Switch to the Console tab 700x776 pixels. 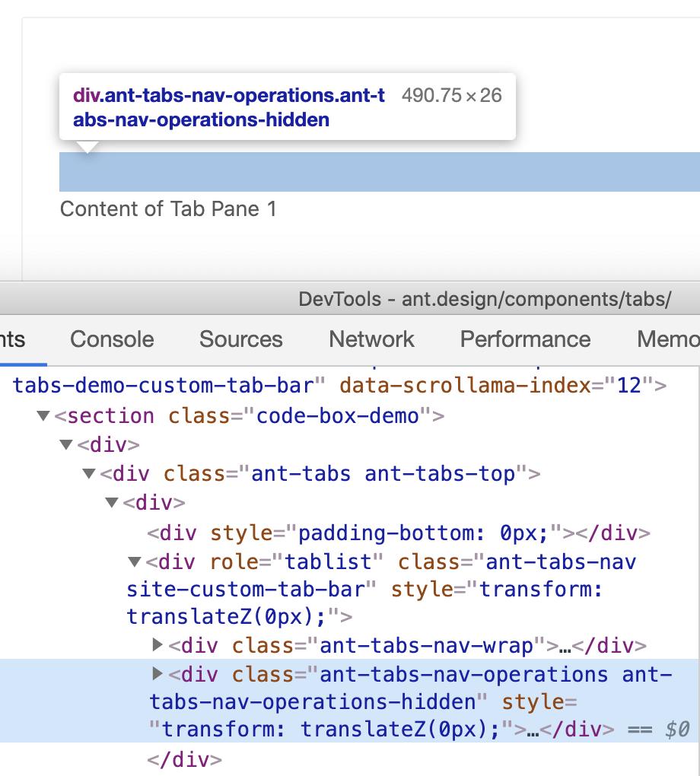point(111,339)
